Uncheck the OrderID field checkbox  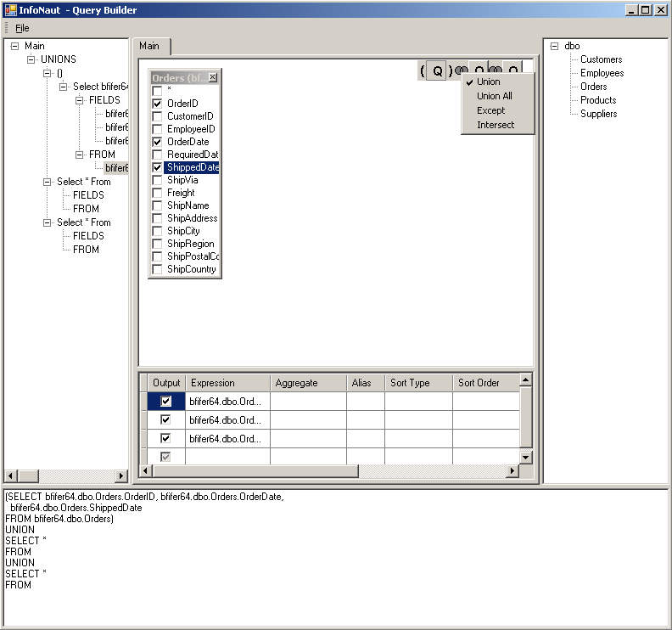pos(157,104)
